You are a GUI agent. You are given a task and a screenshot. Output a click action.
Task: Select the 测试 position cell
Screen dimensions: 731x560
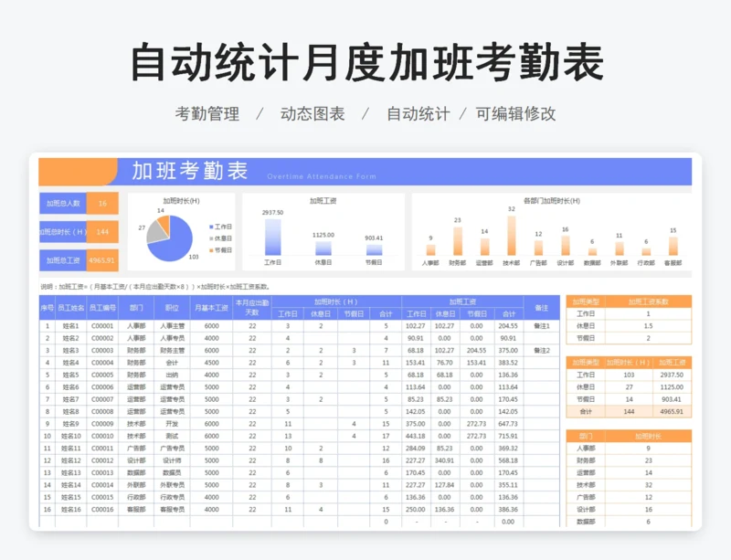click(x=172, y=436)
